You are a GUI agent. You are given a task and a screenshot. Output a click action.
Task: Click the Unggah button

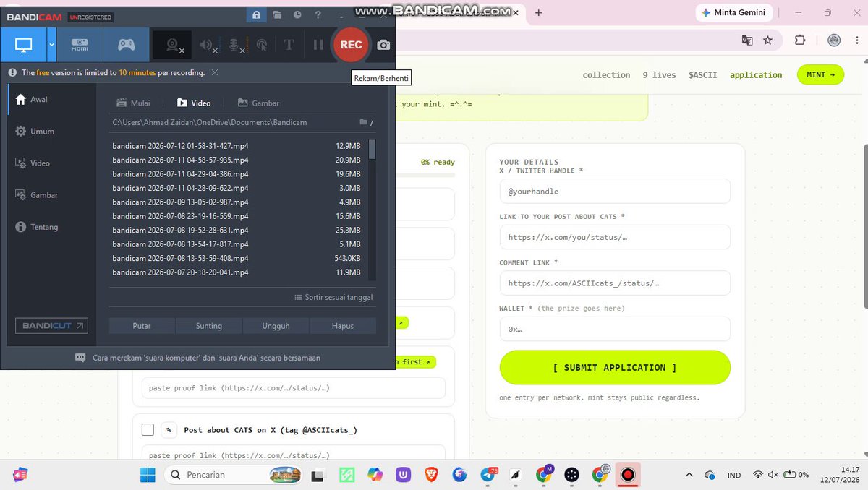276,326
